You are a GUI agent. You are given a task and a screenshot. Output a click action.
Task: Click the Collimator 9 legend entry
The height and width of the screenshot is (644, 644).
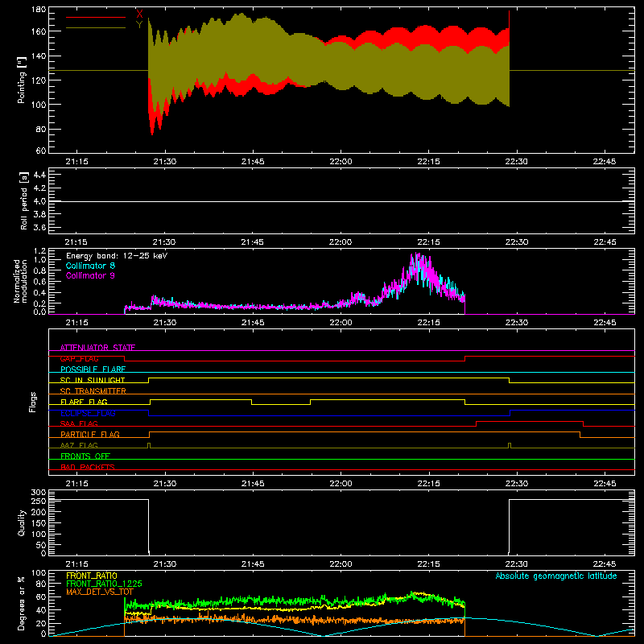(90, 275)
